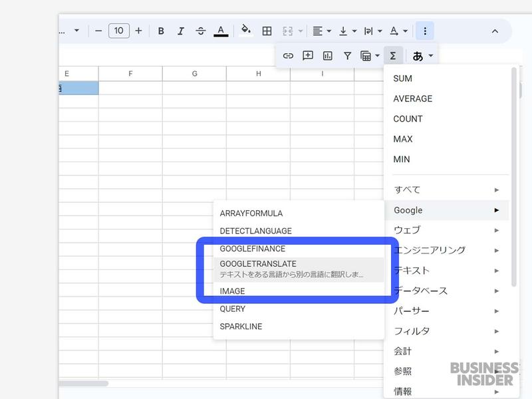Expand the input tools dropdown arrow
The width and height of the screenshot is (532, 399).
point(430,56)
